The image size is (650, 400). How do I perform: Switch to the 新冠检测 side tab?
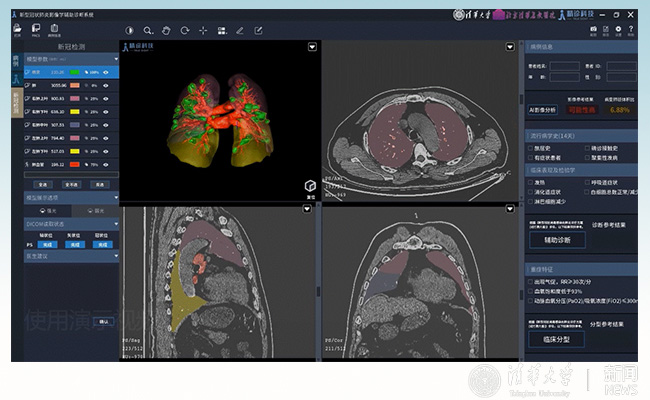(16, 103)
